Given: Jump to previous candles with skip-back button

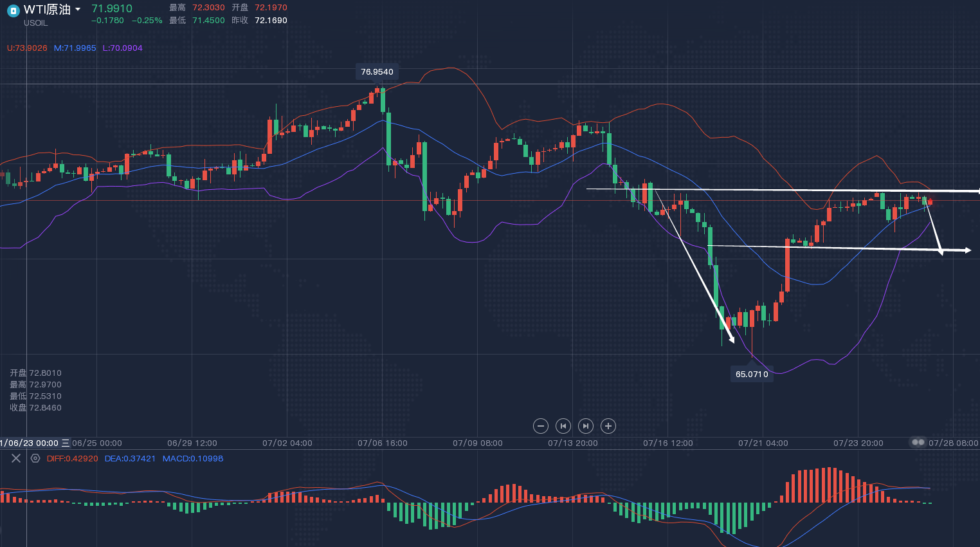Looking at the screenshot, I should pos(563,426).
